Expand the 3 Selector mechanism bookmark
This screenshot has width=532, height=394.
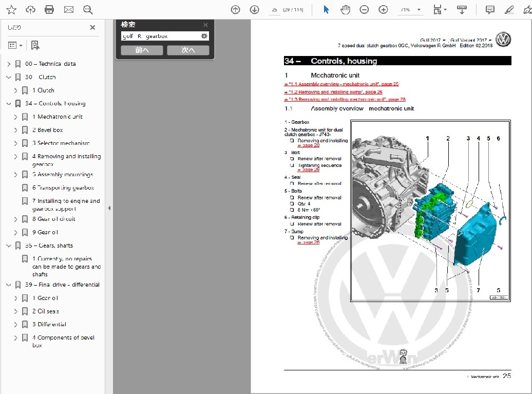point(15,143)
